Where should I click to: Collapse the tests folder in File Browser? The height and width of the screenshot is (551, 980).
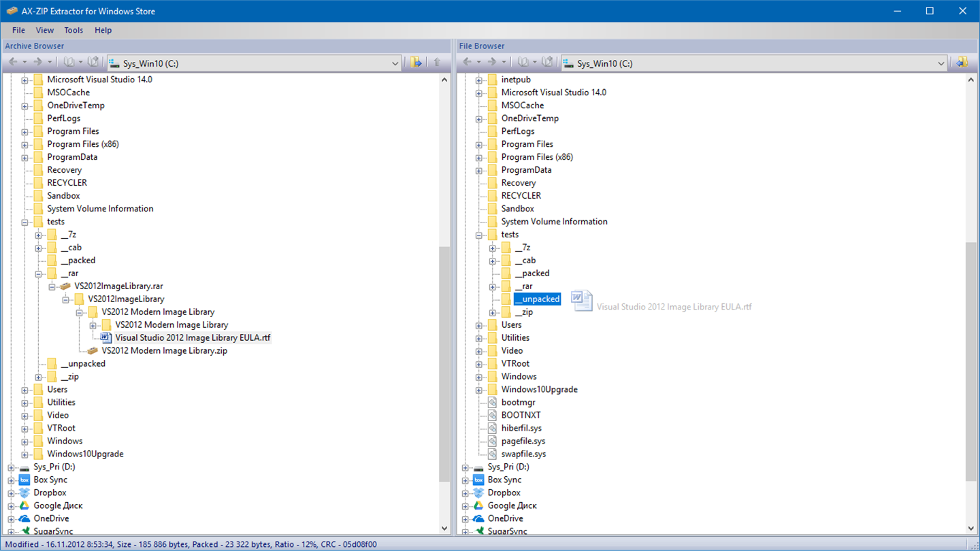[478, 235]
